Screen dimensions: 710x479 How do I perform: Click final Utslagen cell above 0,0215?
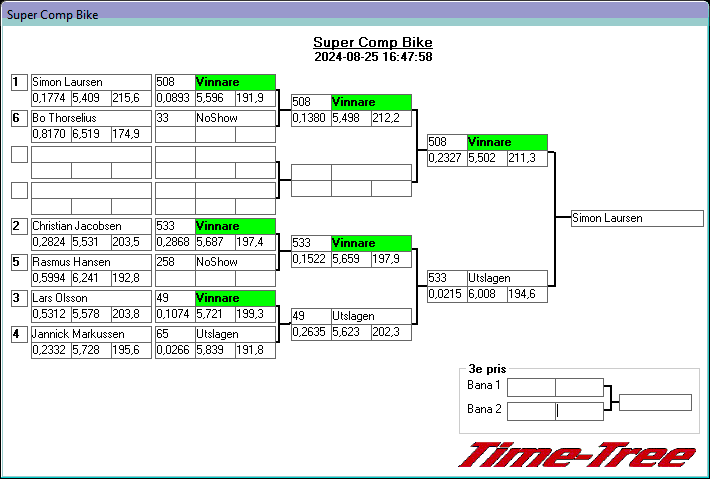click(x=507, y=278)
